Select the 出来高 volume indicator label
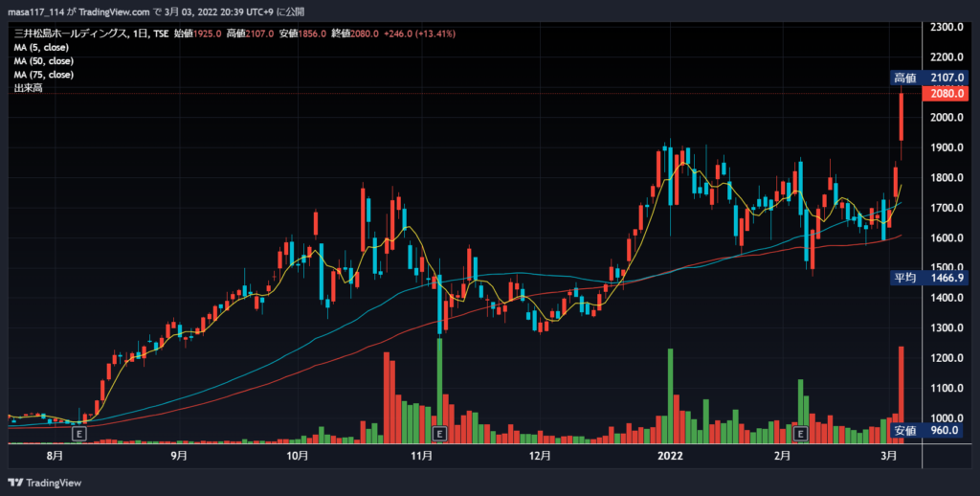The width and height of the screenshot is (980, 496). pyautogui.click(x=28, y=88)
